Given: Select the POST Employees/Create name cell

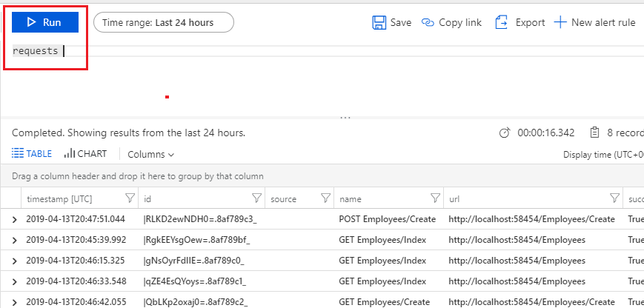Looking at the screenshot, I should coord(388,219).
